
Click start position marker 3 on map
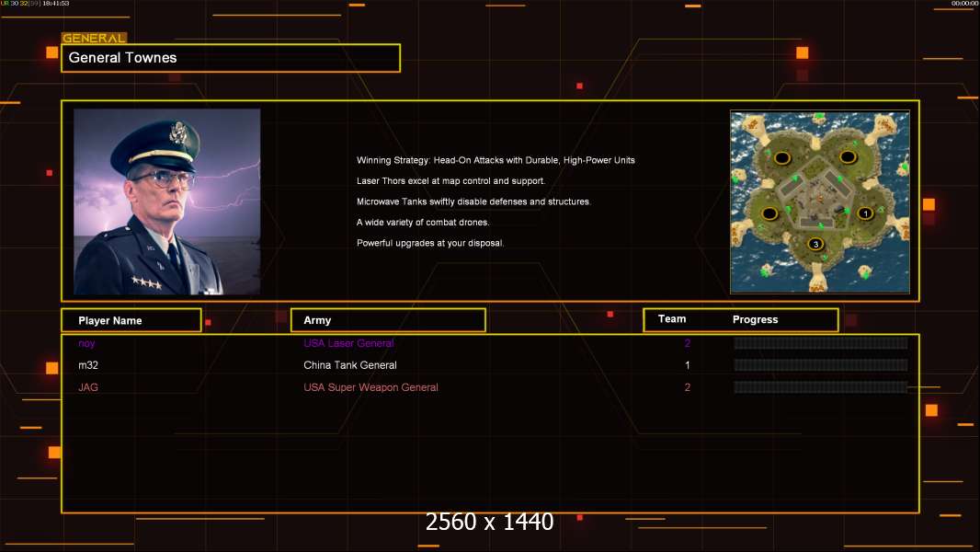(815, 245)
